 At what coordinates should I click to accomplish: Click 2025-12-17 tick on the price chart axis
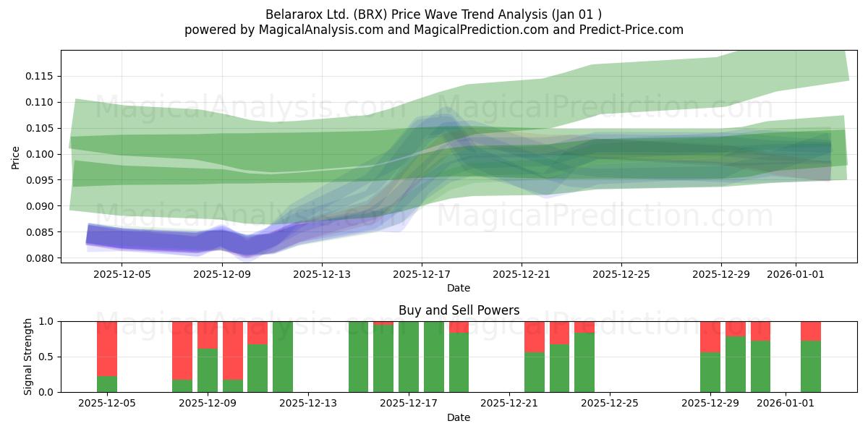pos(422,274)
